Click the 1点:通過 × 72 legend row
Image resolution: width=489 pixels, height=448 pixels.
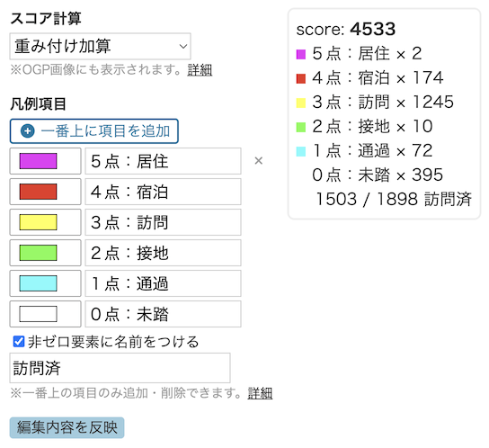[x=364, y=151]
